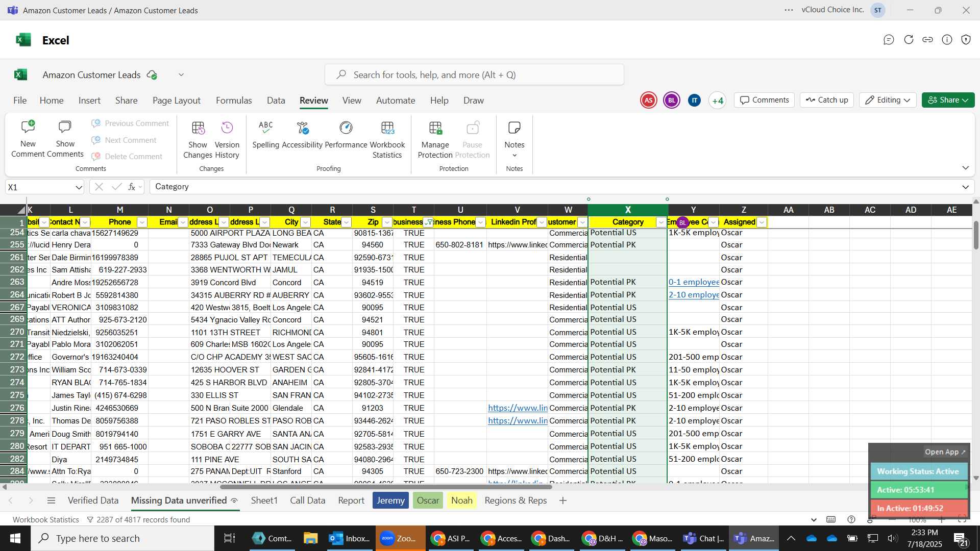The width and height of the screenshot is (980, 551).
Task: Open the Category column filter dropdown
Action: 661,222
